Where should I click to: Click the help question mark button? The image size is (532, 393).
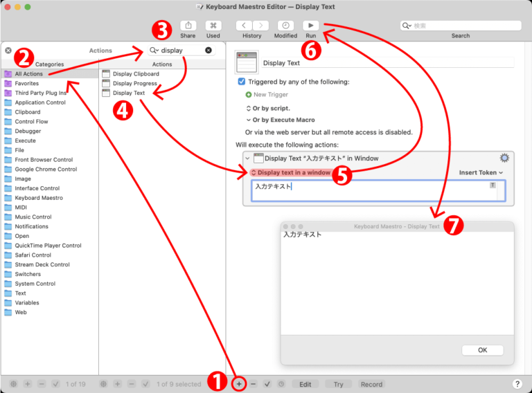pos(517,384)
